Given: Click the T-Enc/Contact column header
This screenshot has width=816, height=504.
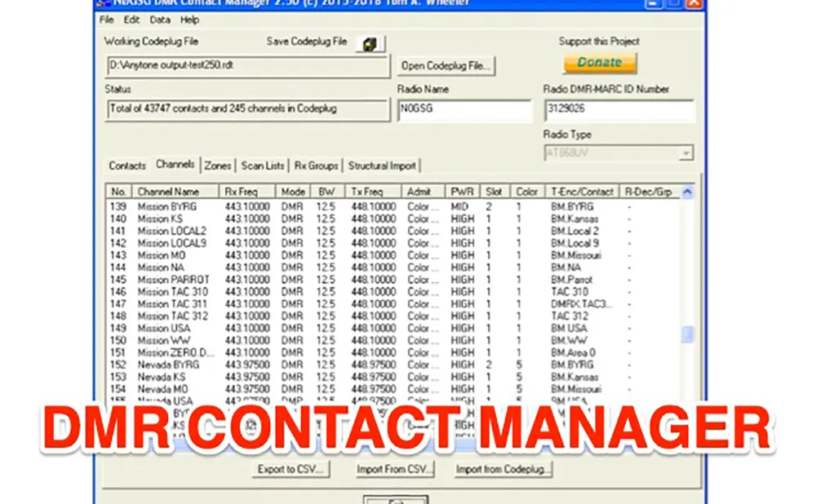Looking at the screenshot, I should pos(582,192).
